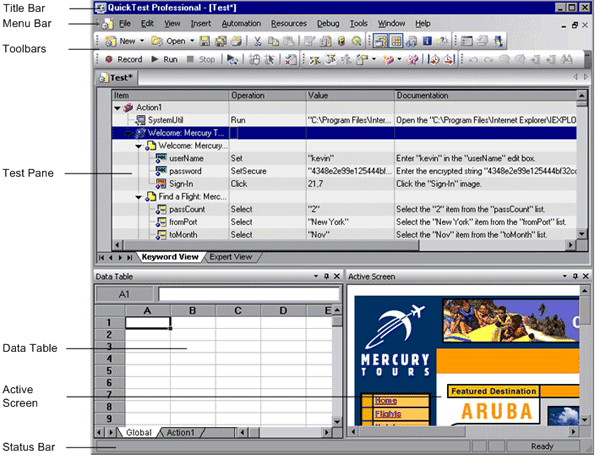This screenshot has height=460, width=600.
Task: Click the Redo arrow icon
Action: click(489, 60)
